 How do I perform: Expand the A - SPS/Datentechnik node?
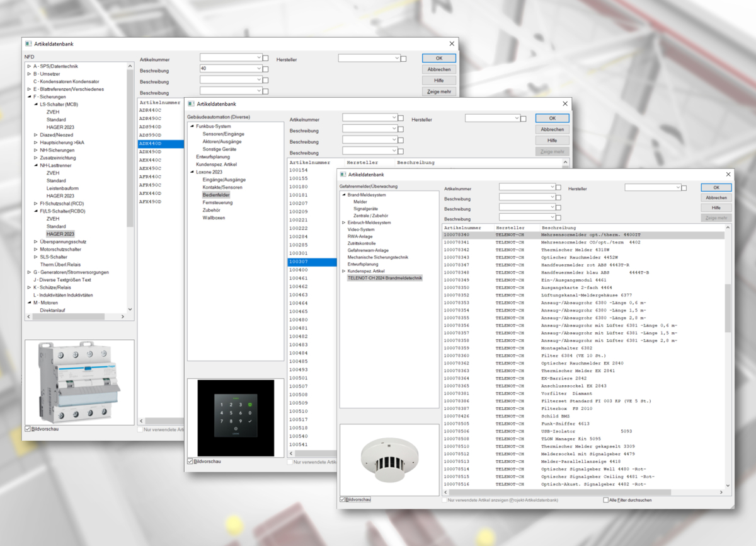(x=28, y=66)
